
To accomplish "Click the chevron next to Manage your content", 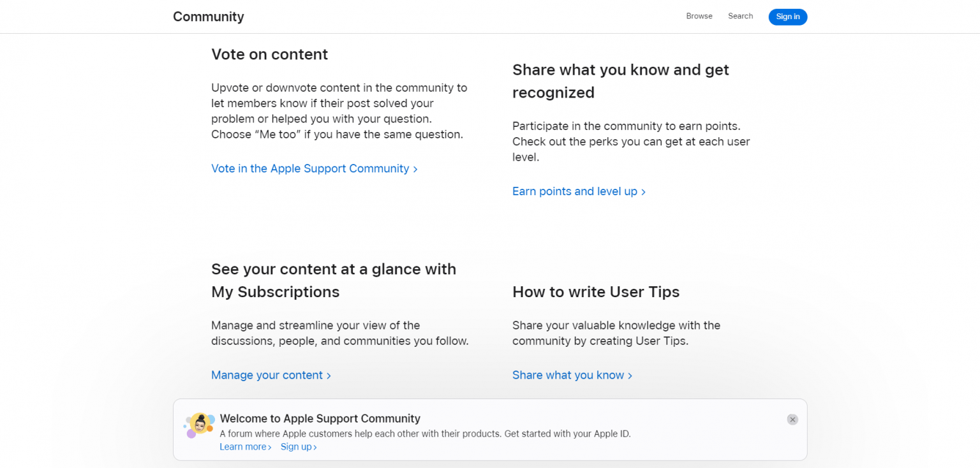I will coord(329,375).
